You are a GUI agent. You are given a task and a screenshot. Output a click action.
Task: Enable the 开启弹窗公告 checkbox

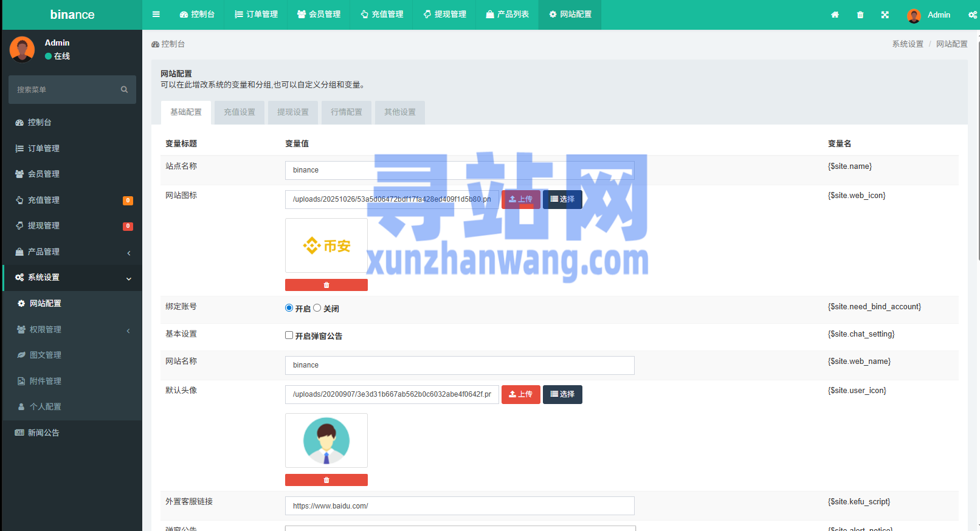click(x=289, y=335)
